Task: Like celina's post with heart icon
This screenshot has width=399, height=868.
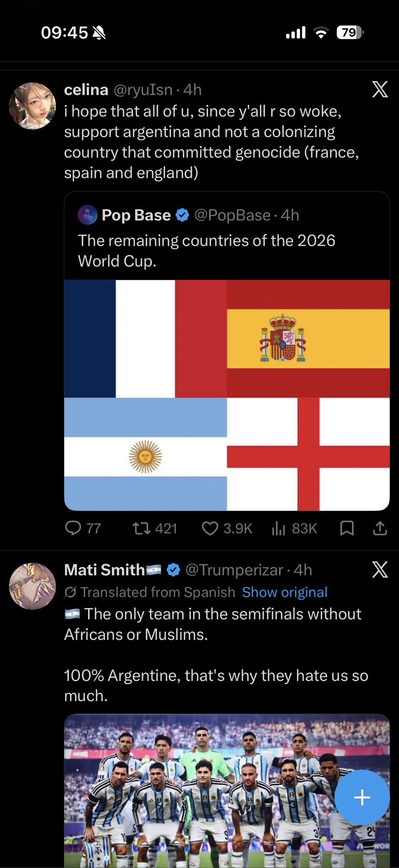Action: (210, 529)
